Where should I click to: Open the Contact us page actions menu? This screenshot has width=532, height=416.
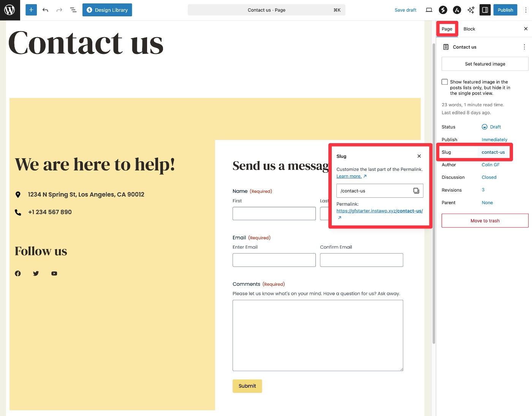524,47
